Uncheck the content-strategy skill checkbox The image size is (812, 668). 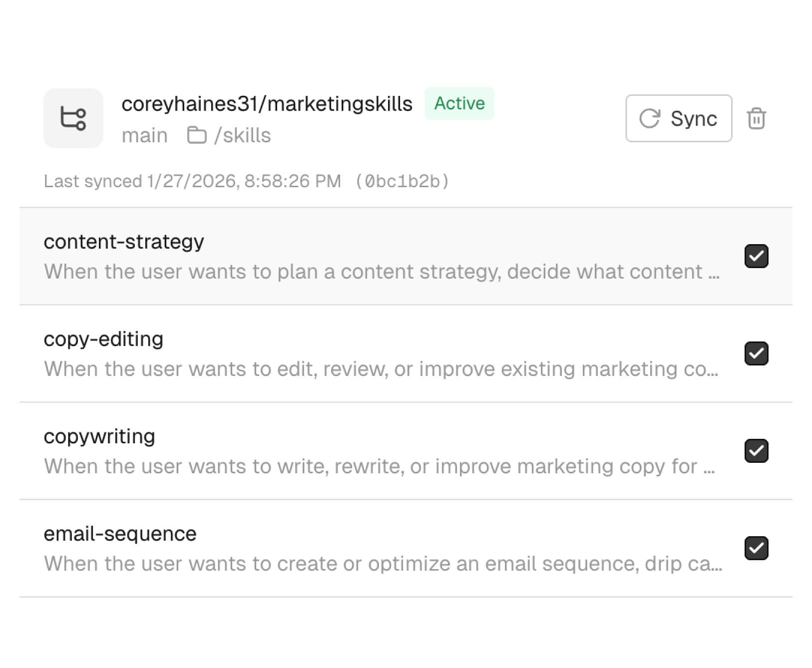tap(757, 256)
